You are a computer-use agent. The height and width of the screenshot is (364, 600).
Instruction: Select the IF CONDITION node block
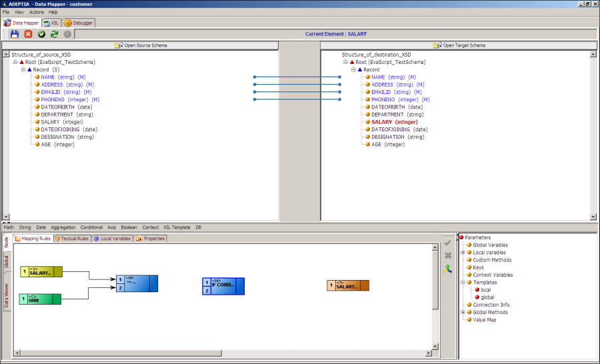coord(223,286)
